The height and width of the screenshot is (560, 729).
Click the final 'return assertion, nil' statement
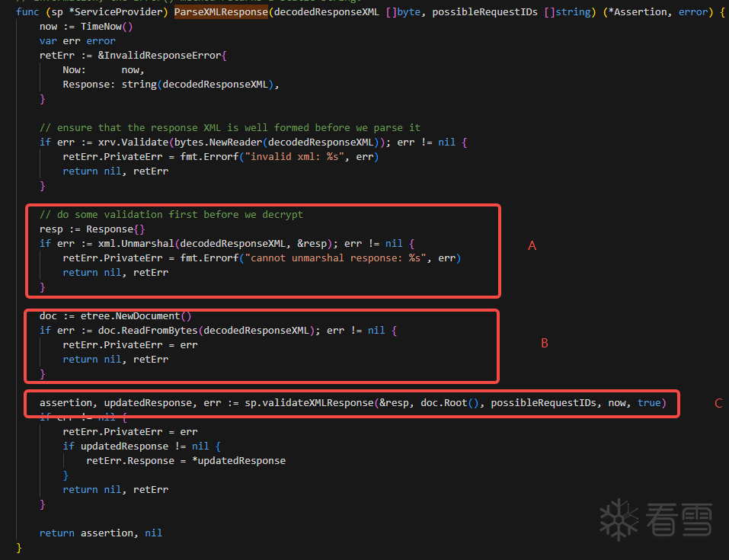tap(101, 533)
